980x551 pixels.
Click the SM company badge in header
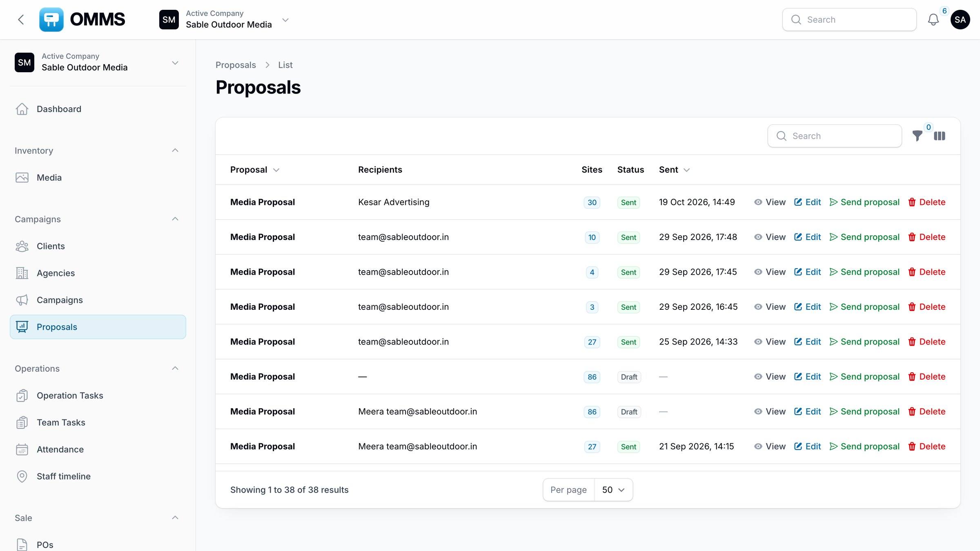pos(169,20)
